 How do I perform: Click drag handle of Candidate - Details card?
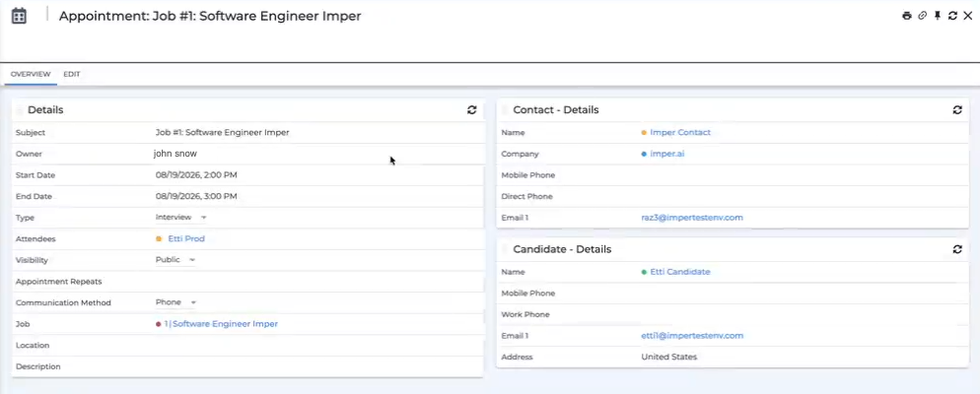[x=506, y=249]
